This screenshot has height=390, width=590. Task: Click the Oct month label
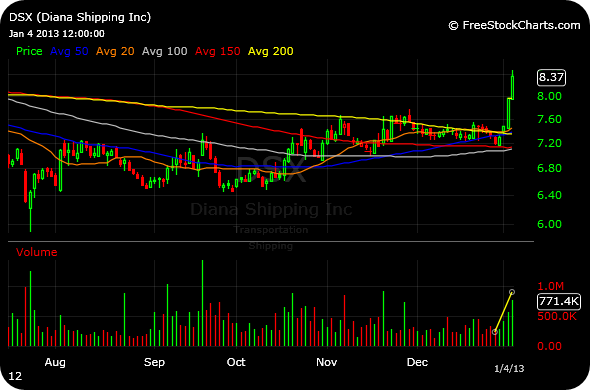click(236, 362)
